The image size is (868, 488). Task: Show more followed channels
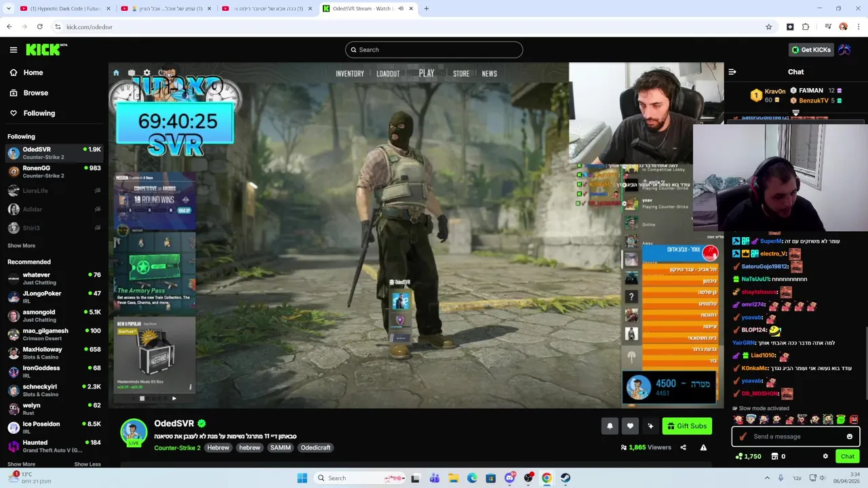[21, 245]
